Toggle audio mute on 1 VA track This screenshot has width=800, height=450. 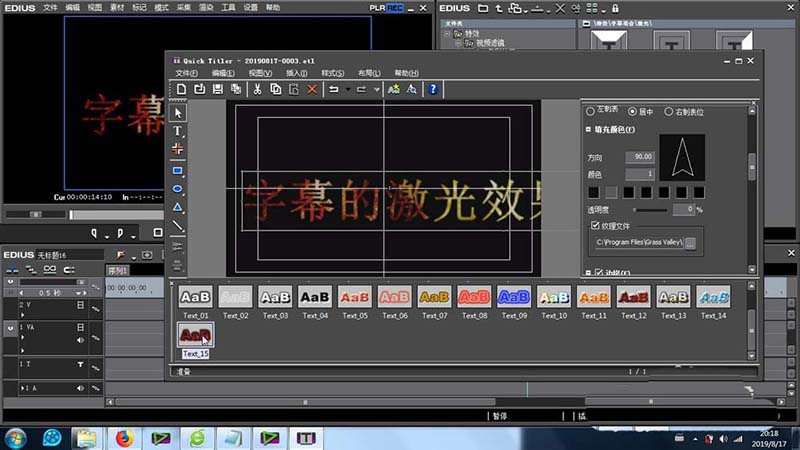(80, 340)
